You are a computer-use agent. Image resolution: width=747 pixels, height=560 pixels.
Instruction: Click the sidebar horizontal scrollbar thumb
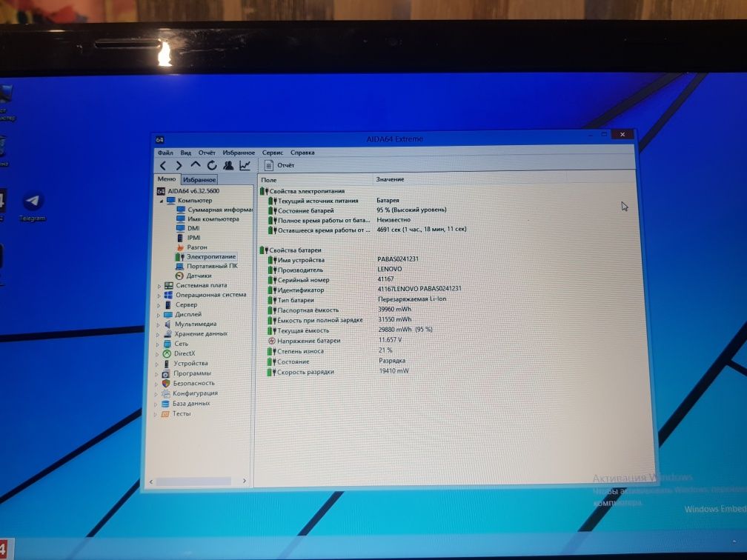coord(194,481)
